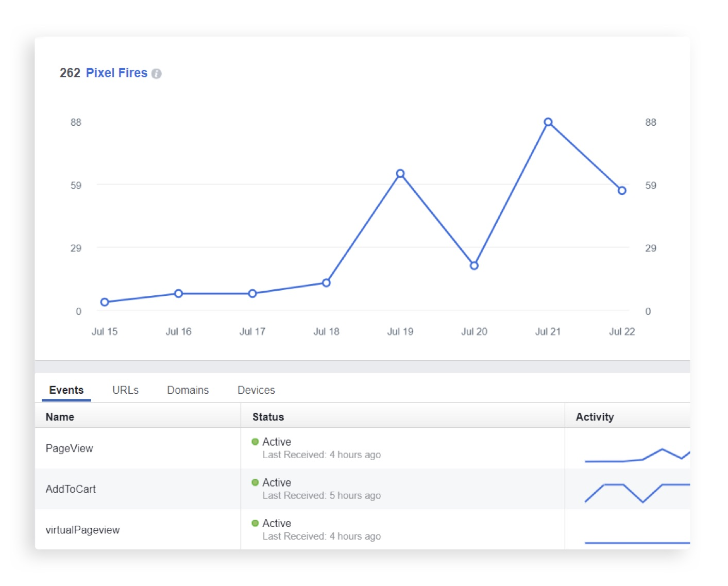Click the Jul 20 data point
The image size is (728, 586).
tap(474, 265)
